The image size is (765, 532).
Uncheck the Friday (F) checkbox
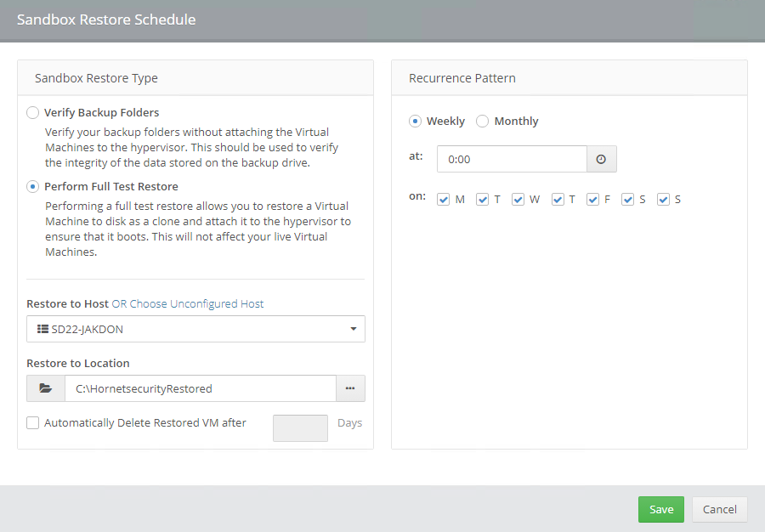pyautogui.click(x=592, y=200)
